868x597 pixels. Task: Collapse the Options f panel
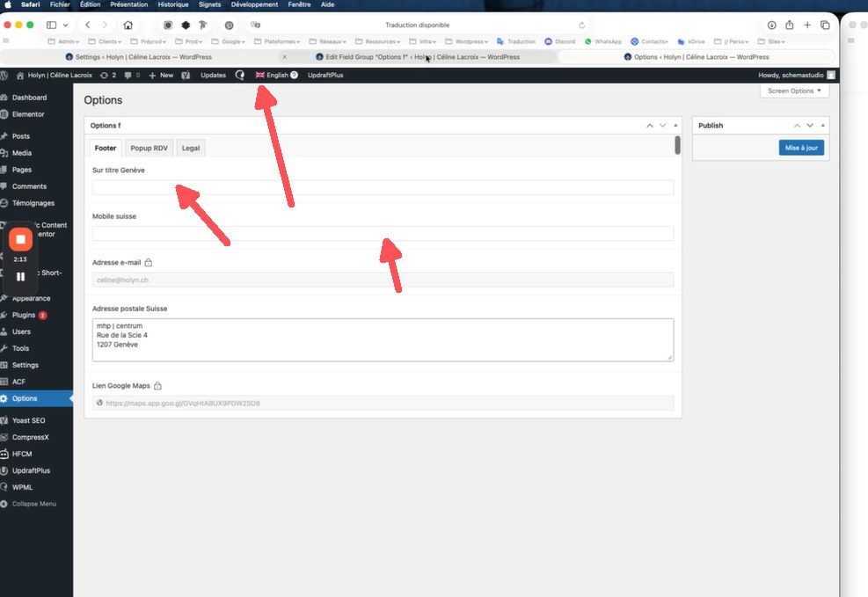click(675, 126)
